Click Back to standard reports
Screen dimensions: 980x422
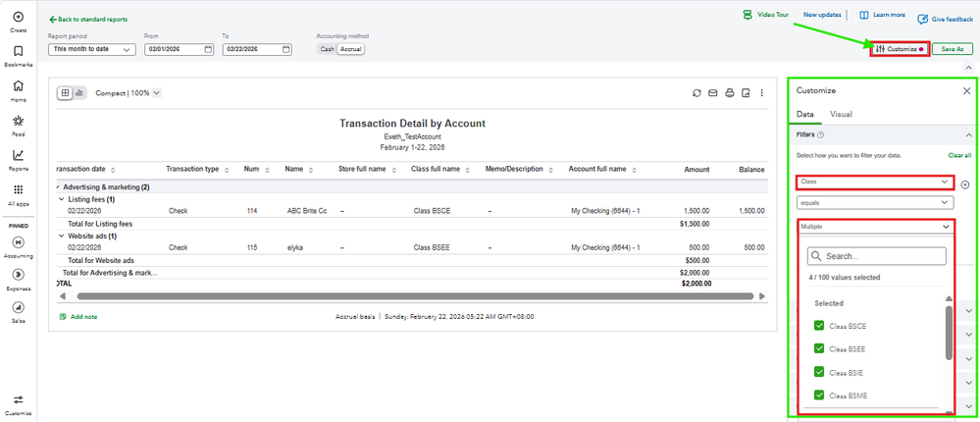pos(88,20)
